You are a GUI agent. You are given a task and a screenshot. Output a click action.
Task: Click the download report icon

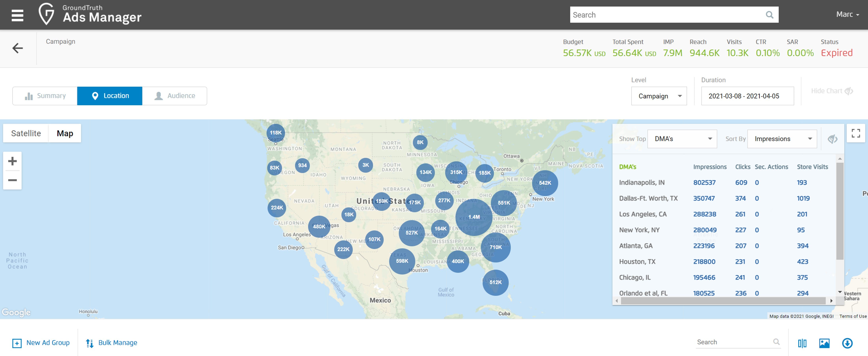(x=847, y=343)
